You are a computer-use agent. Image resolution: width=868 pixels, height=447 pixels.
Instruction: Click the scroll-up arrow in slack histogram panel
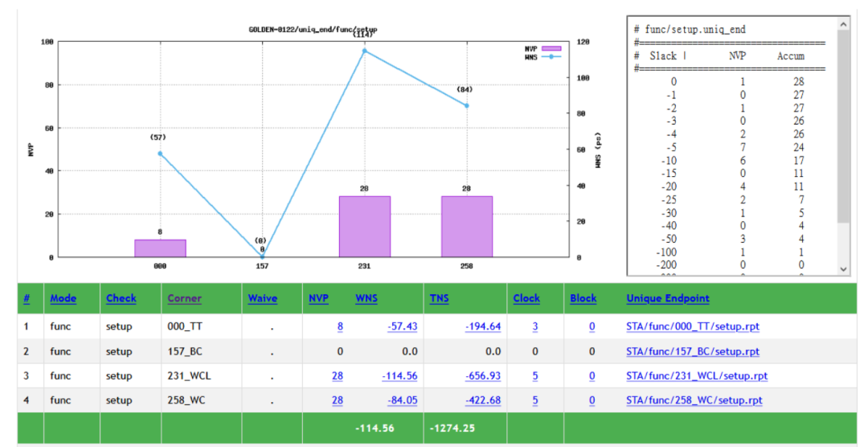(843, 24)
